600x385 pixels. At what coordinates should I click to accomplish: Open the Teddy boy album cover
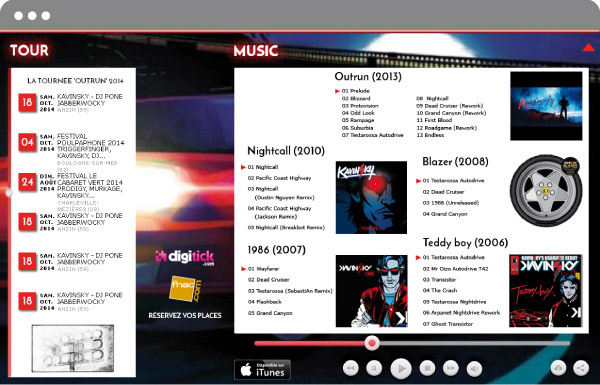[546, 291]
